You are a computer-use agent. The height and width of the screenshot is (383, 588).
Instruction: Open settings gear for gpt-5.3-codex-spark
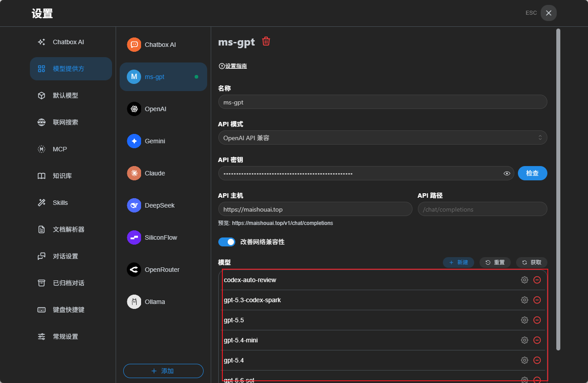(x=525, y=300)
